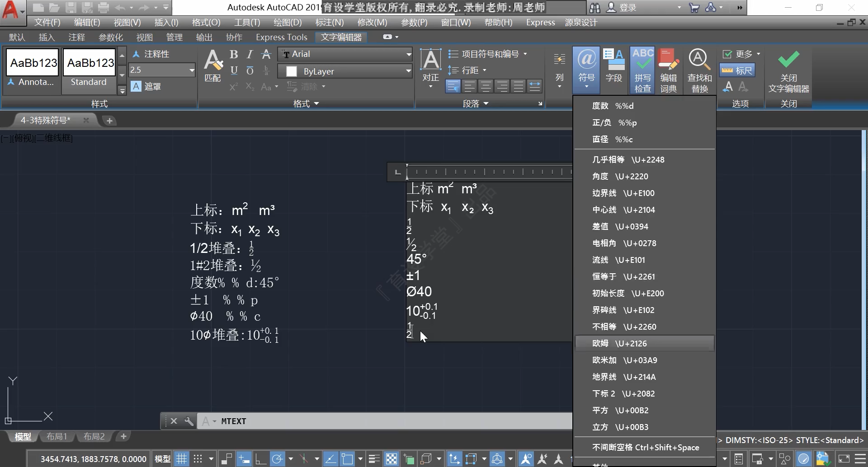868x467 pixels.
Task: Click the text editor ruler bar
Action: coord(489,172)
